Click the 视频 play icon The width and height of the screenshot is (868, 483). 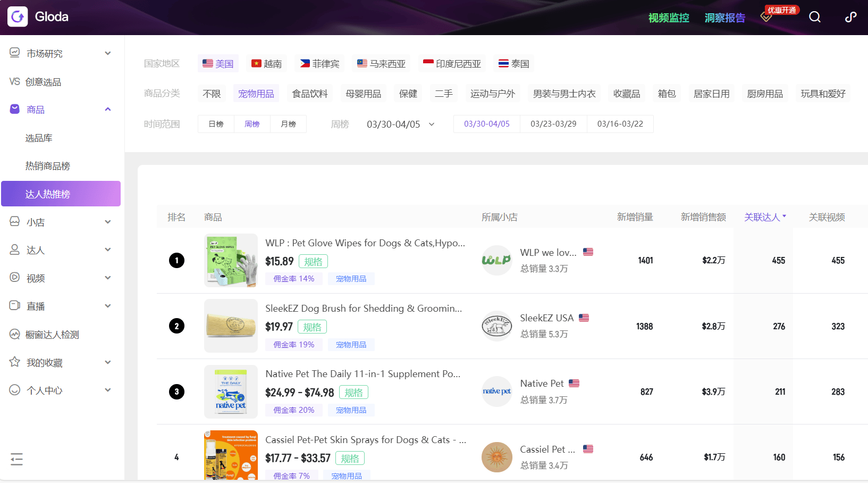pos(15,278)
